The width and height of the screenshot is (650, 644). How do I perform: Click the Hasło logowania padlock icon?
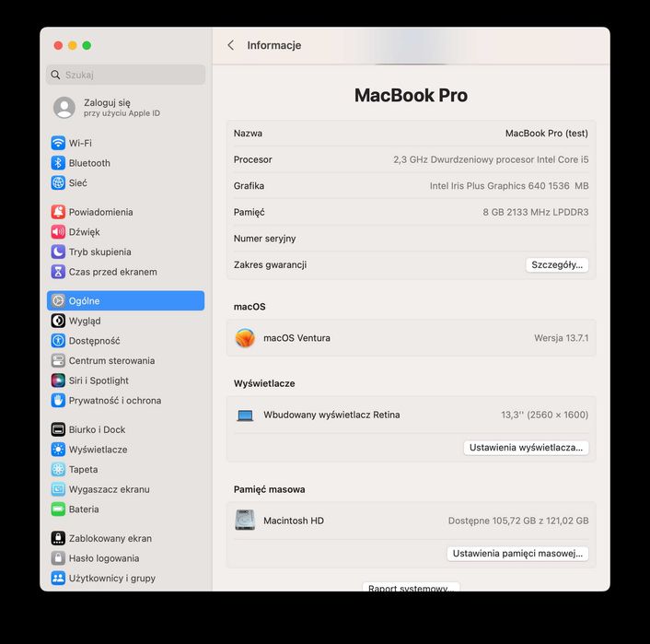tap(58, 558)
